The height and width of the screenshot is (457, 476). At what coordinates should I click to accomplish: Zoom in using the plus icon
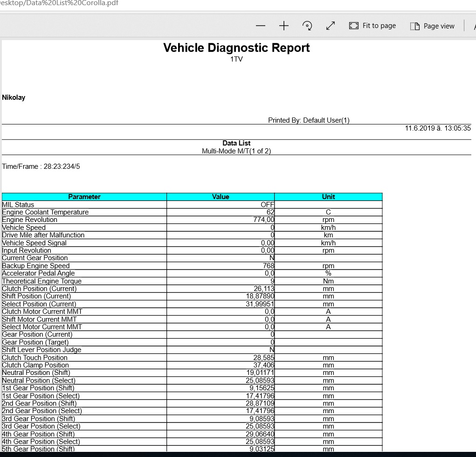284,26
